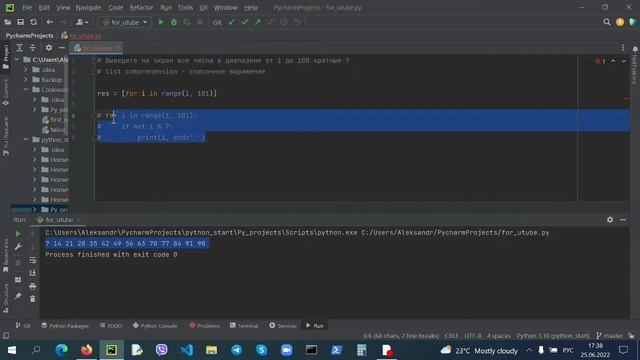Toggle soft-wrap in Run console
Screen dimensions: 640x360
pyautogui.click(x=33, y=260)
